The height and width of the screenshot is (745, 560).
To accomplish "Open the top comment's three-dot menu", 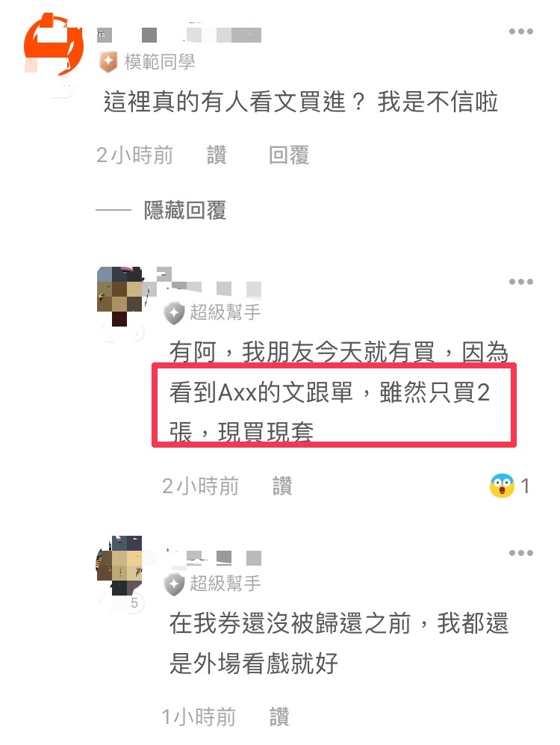I will tap(520, 32).
